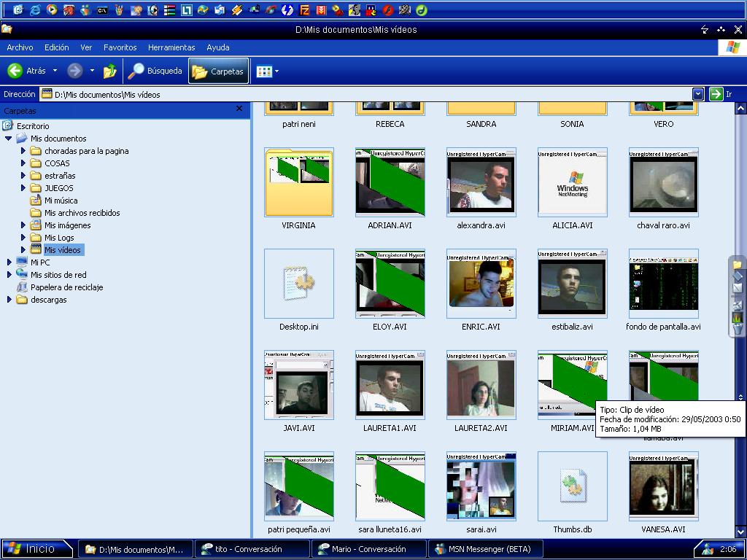This screenshot has height=560, width=747.
Task: Click the Papelera de reciclaje icon
Action: (x=22, y=287)
